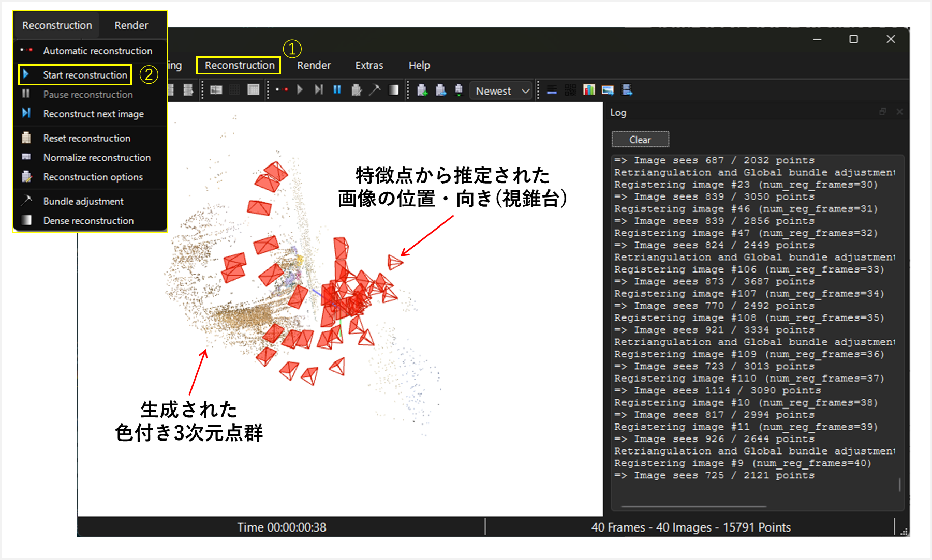Undock the Log panel with float button

click(x=883, y=112)
